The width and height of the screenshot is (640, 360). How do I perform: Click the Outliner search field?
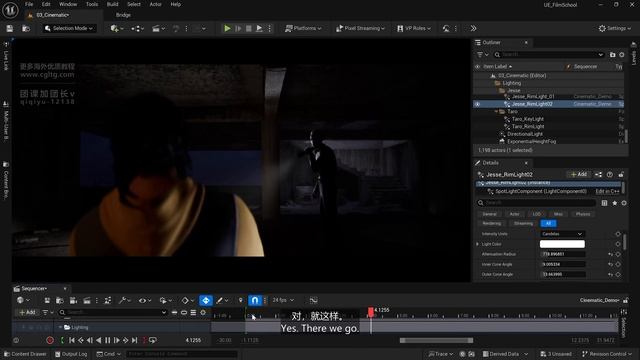click(x=549, y=54)
